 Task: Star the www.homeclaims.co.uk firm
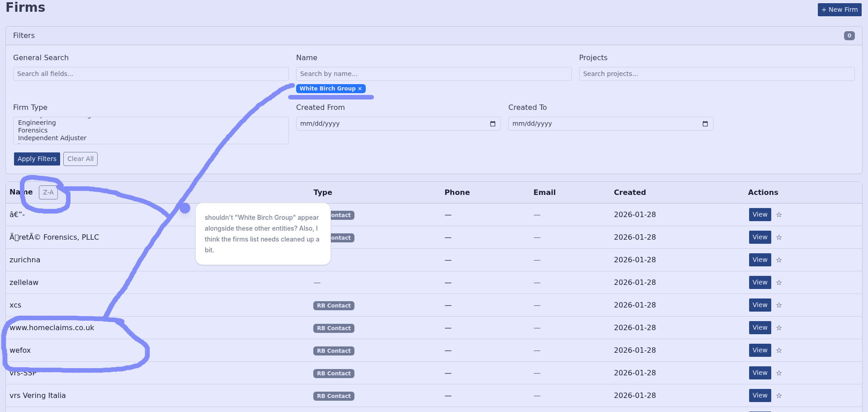(779, 328)
